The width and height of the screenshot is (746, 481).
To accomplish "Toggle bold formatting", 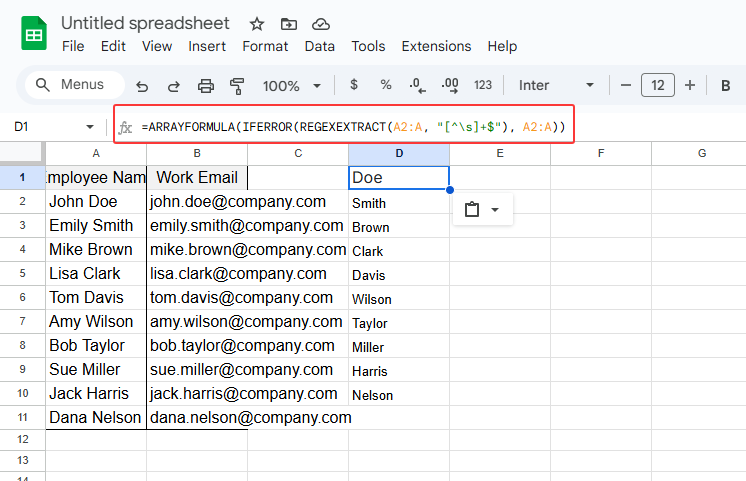I will click(725, 85).
